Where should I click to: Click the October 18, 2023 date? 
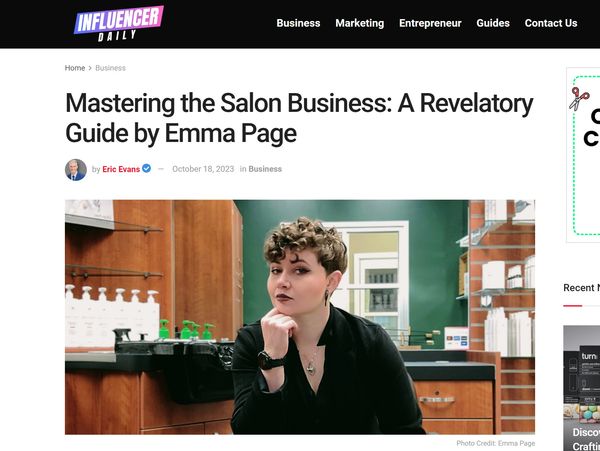pyautogui.click(x=203, y=169)
